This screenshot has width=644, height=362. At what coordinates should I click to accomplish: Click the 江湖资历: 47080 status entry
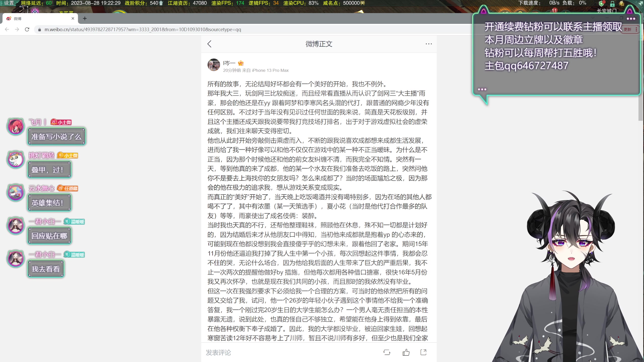(187, 3)
